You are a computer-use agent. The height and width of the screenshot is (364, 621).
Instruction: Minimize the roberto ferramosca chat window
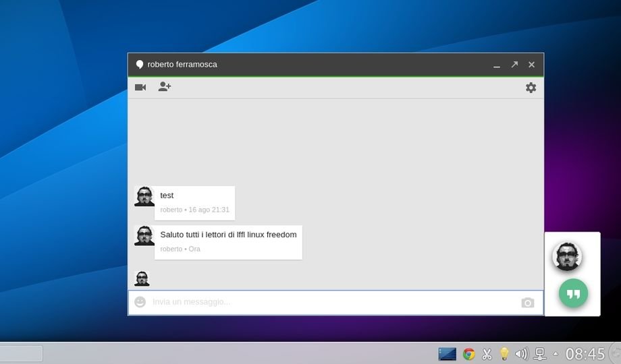pos(497,65)
